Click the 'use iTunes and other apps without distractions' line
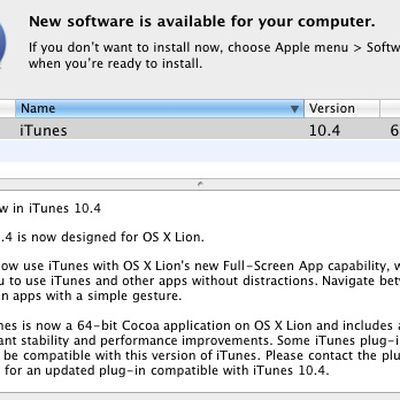400x400 pixels. (x=200, y=281)
